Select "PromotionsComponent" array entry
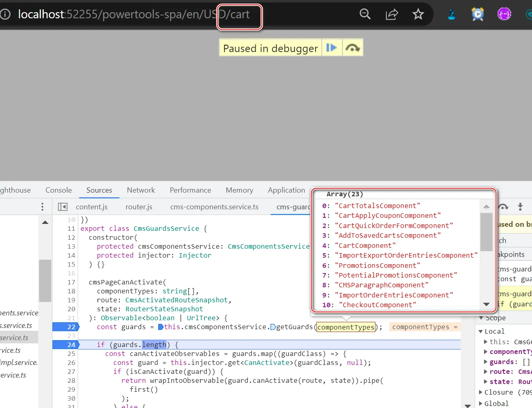Viewport: 532px width, 408px height. 377,266
